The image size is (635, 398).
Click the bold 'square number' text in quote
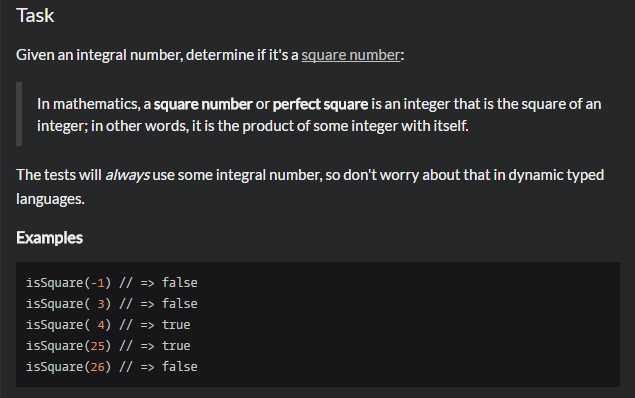(203, 104)
